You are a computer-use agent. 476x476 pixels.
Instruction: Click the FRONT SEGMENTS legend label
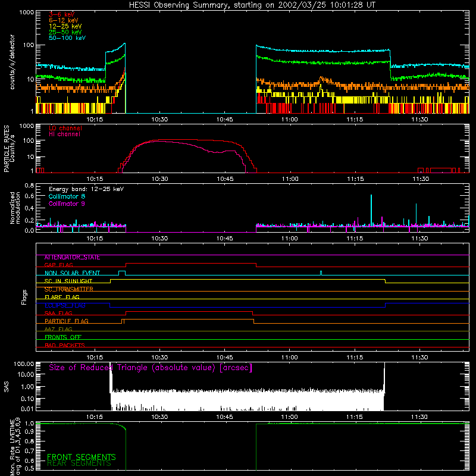82,457
